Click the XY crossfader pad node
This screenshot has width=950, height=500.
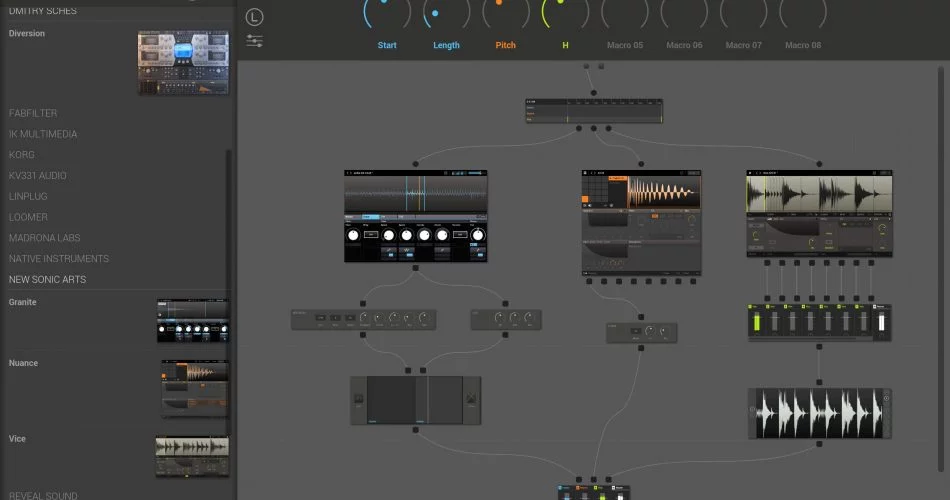click(x=416, y=400)
